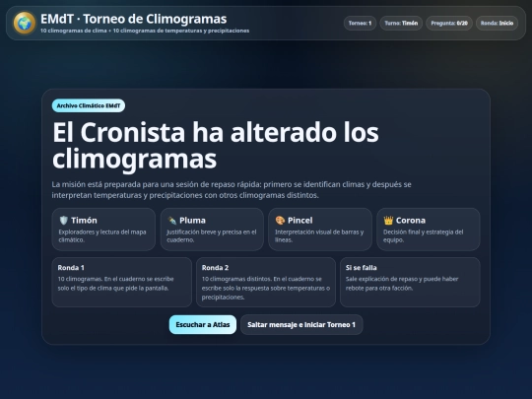Image resolution: width=532 pixels, height=399 pixels.
Task: Click Exploradores y lectura del mapa climático text
Action: pyautogui.click(x=102, y=235)
